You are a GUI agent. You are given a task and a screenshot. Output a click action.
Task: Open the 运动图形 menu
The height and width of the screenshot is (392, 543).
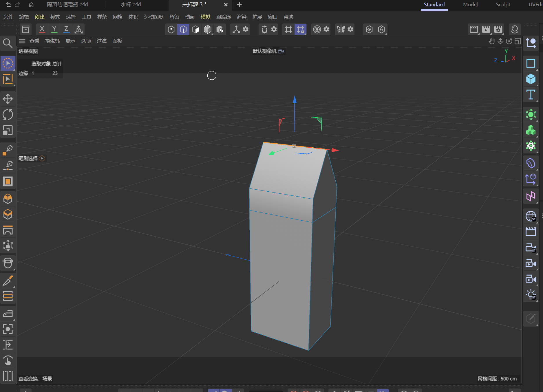(x=154, y=17)
